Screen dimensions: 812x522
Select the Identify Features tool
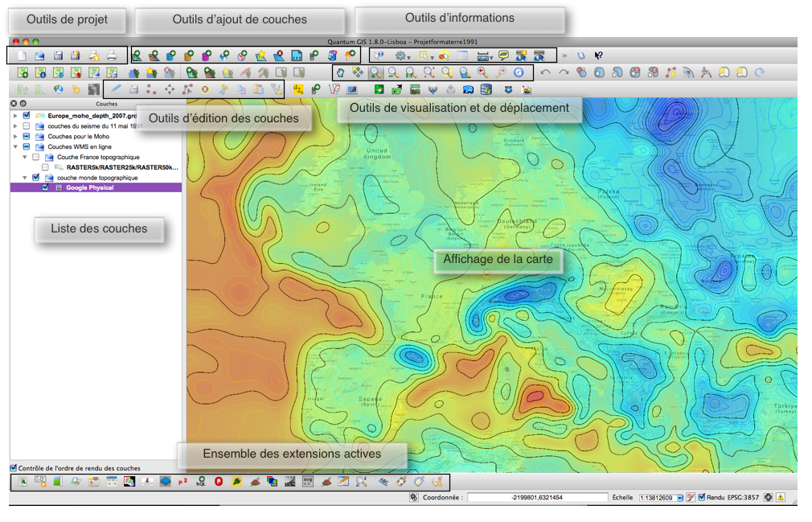pos(379,55)
